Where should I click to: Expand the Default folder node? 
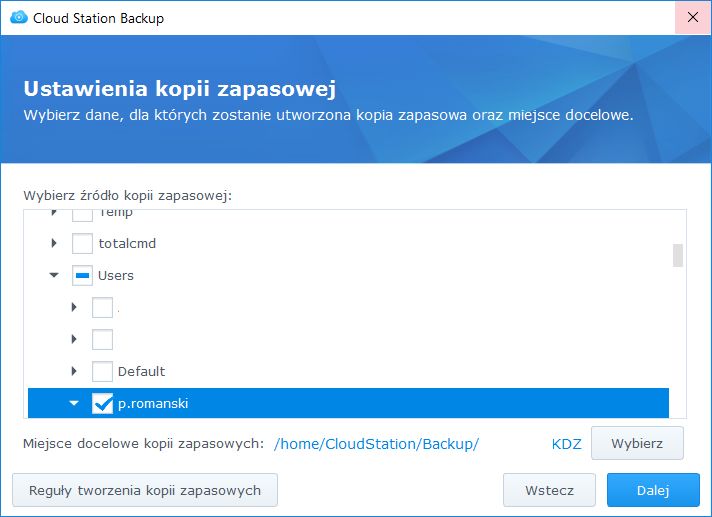pyautogui.click(x=74, y=371)
